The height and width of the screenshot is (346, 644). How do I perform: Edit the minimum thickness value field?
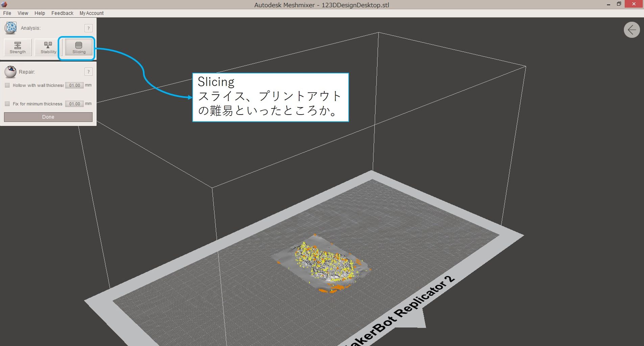(74, 104)
